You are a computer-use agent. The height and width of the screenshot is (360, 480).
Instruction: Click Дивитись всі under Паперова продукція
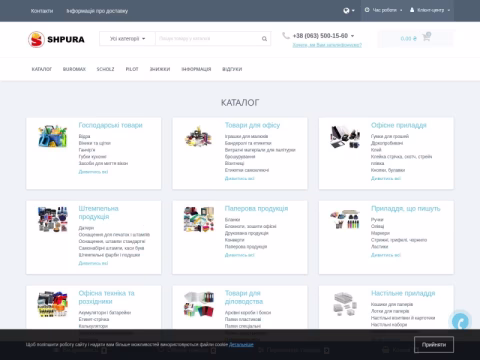tap(240, 255)
